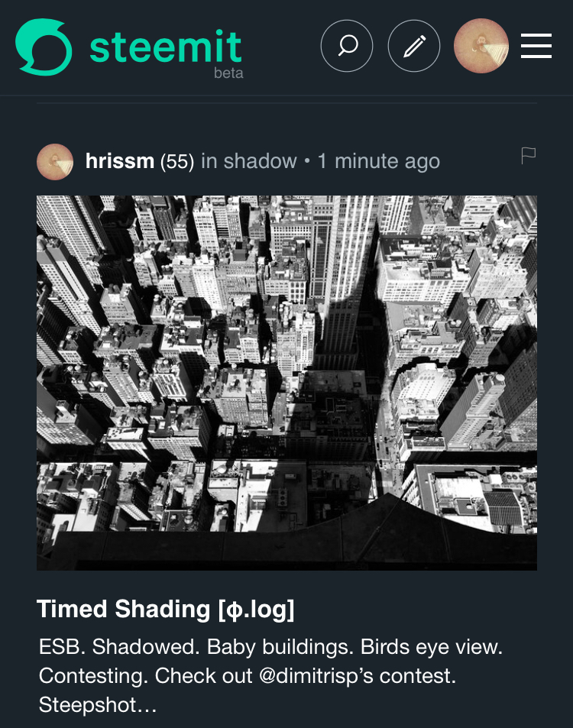
Task: Click the beta label under steemit
Action: click(228, 74)
